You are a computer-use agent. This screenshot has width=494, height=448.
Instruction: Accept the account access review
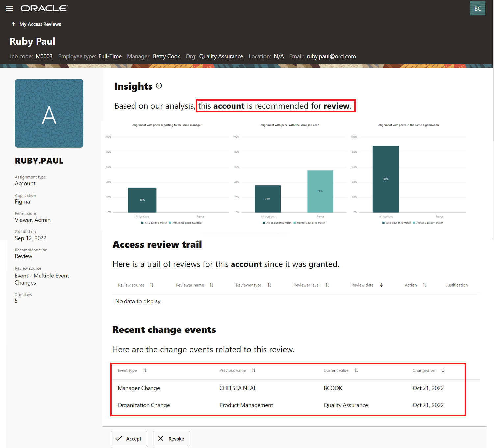129,438
